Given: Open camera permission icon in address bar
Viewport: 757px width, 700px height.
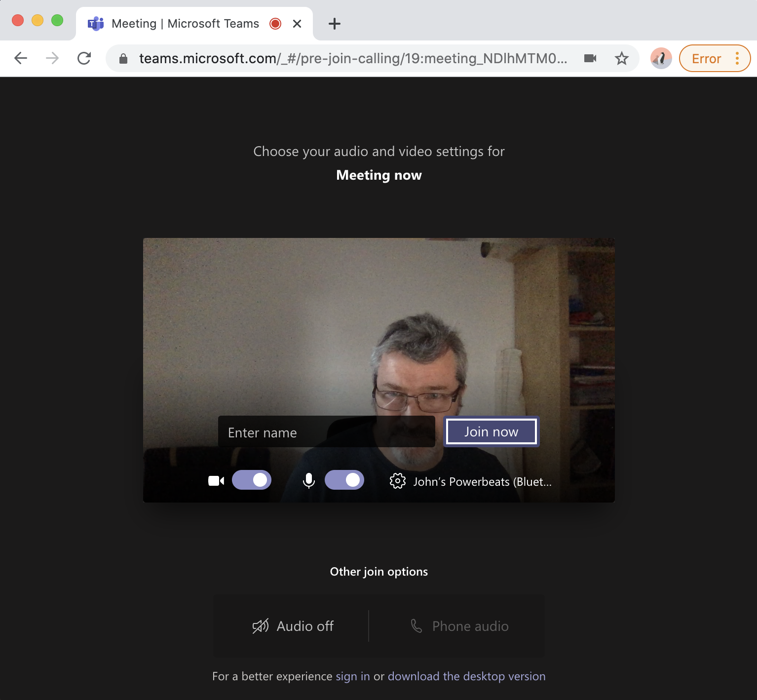Looking at the screenshot, I should [x=590, y=59].
